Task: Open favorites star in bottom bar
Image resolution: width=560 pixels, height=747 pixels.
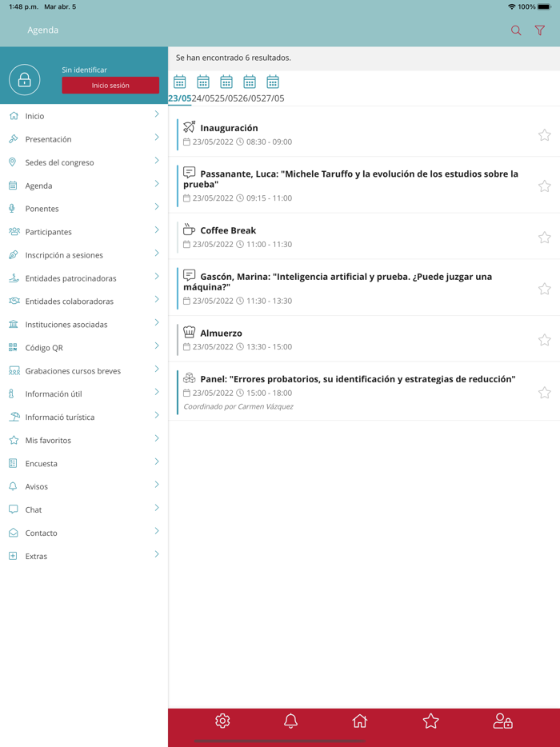Action: click(x=431, y=721)
